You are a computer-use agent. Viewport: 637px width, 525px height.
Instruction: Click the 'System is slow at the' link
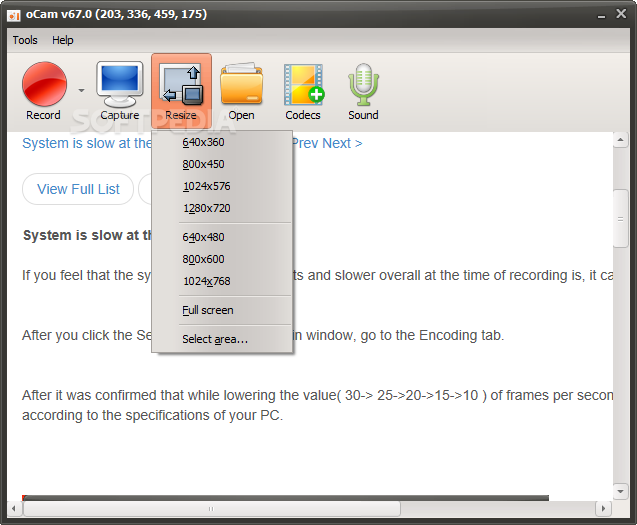pyautogui.click(x=87, y=143)
